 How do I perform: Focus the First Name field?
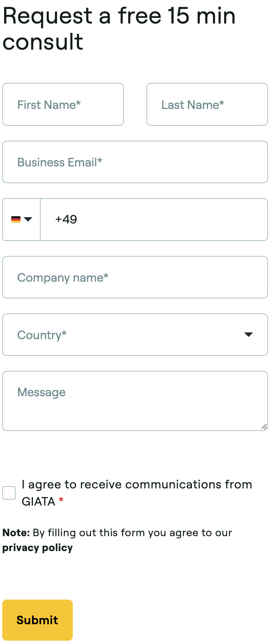click(x=63, y=104)
